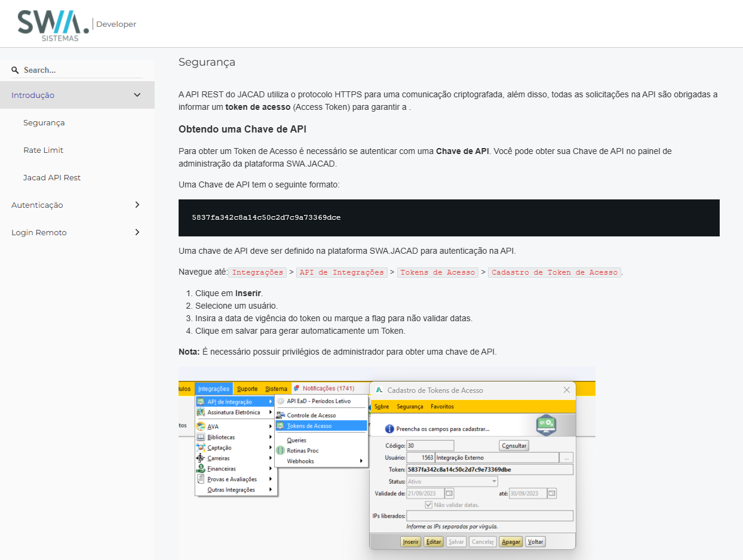The image size is (743, 560).
Task: Click the API monitor hexagon icon
Action: click(546, 425)
